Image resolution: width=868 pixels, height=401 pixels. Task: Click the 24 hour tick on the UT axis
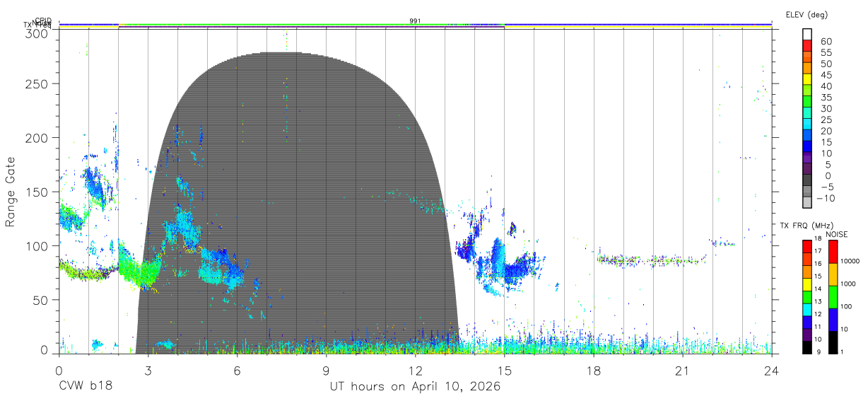pos(771,370)
